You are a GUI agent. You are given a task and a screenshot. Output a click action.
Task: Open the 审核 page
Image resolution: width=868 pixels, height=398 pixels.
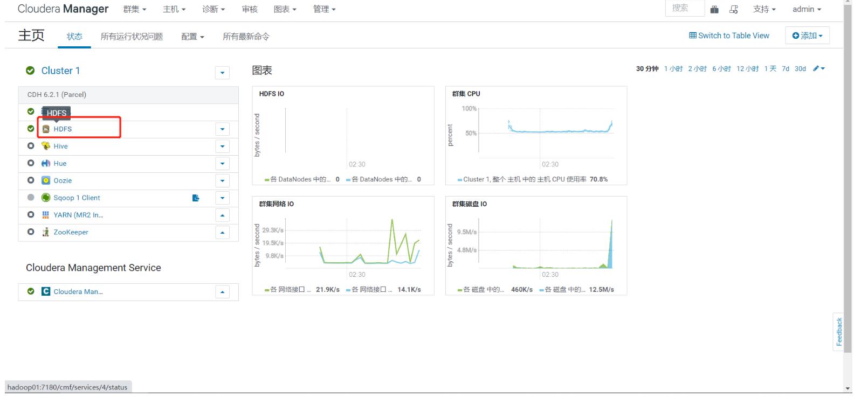250,9
